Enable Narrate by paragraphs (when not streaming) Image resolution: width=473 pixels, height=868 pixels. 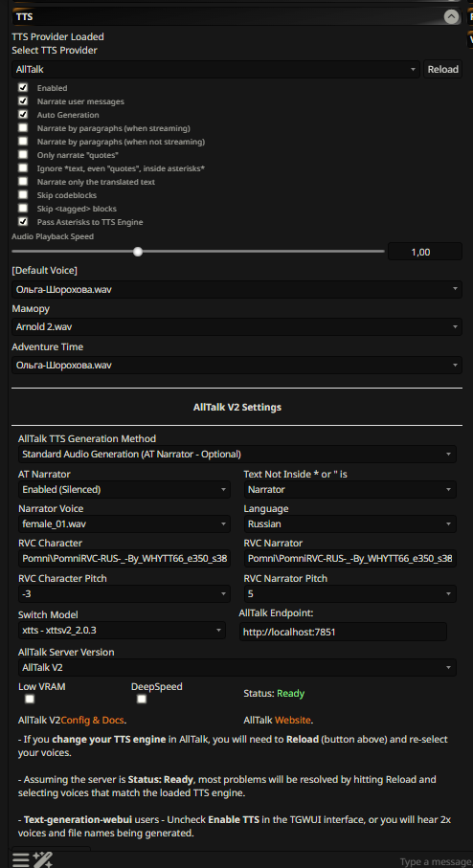click(x=23, y=142)
